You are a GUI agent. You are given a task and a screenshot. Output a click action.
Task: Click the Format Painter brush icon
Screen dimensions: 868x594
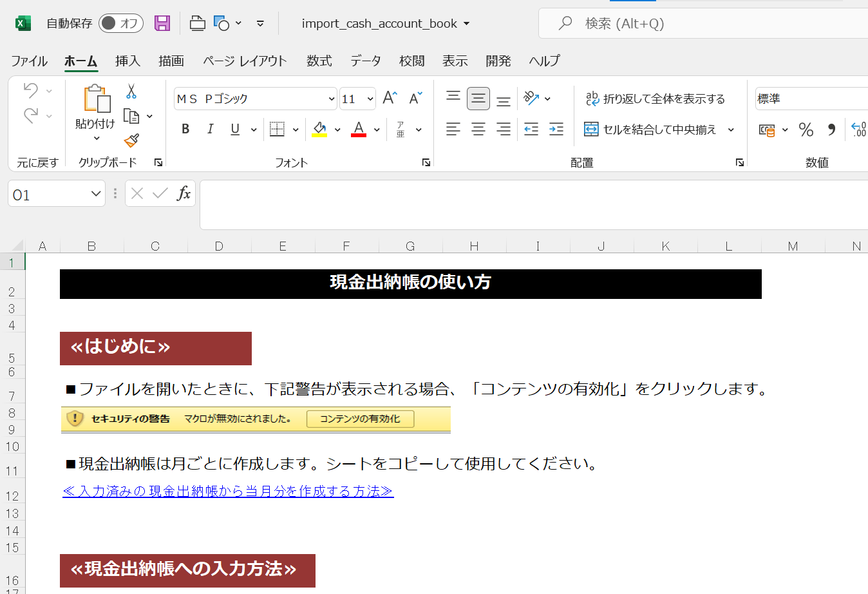click(131, 140)
